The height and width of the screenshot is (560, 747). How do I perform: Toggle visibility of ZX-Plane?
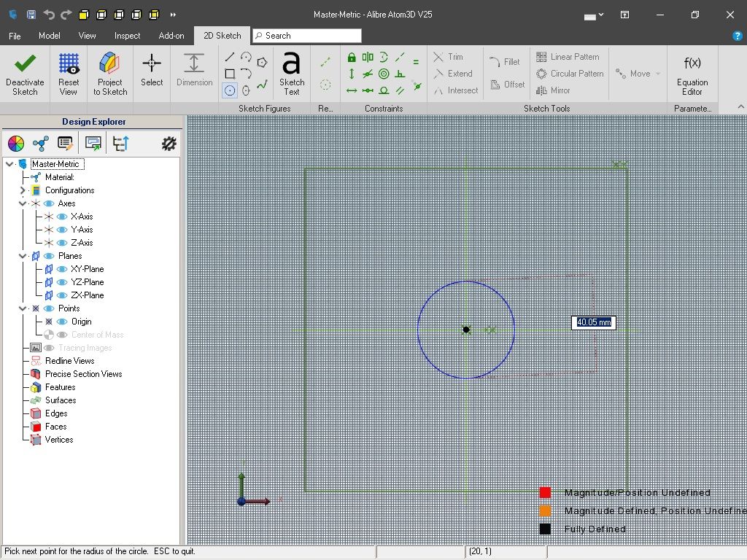coord(62,295)
